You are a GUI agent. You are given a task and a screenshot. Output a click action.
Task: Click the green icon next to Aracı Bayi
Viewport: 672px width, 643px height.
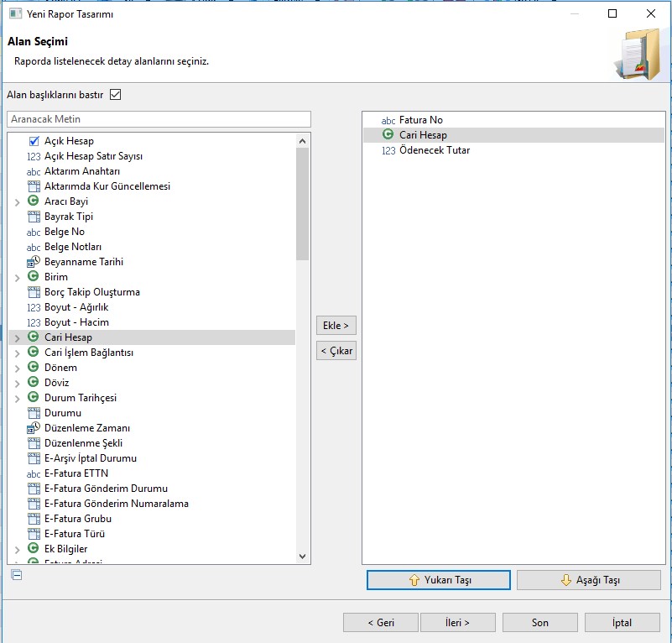pos(34,201)
